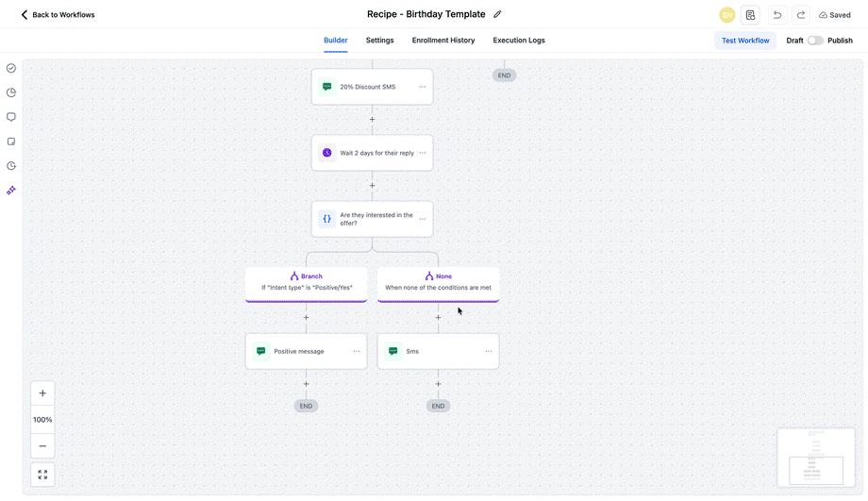Open the notes icon beside the avatar
Image resolution: width=868 pixels, height=501 pixels.
tap(750, 15)
